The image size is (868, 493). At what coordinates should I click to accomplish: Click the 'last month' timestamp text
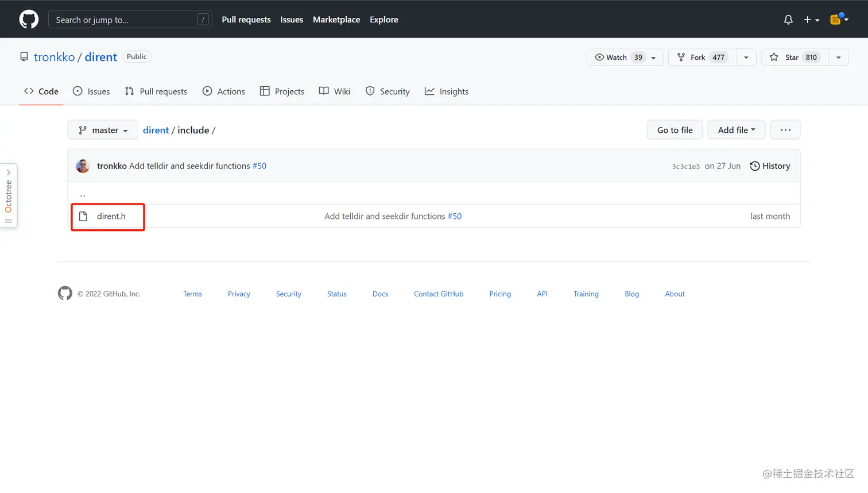(x=770, y=216)
